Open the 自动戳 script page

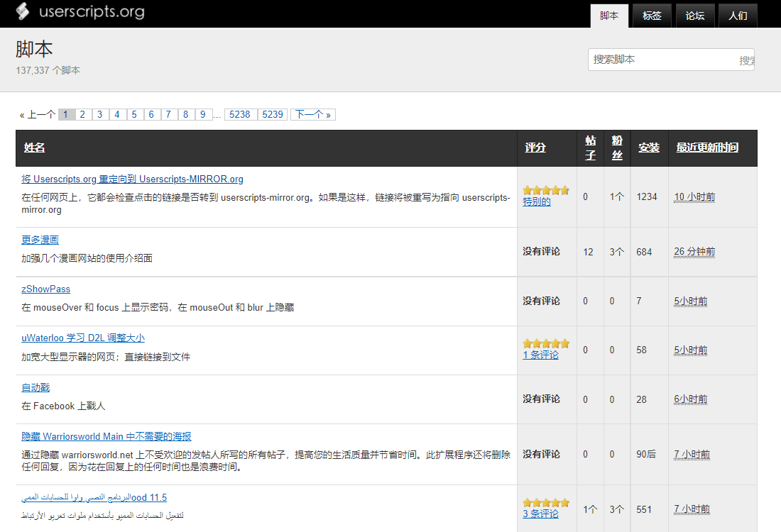coord(35,387)
